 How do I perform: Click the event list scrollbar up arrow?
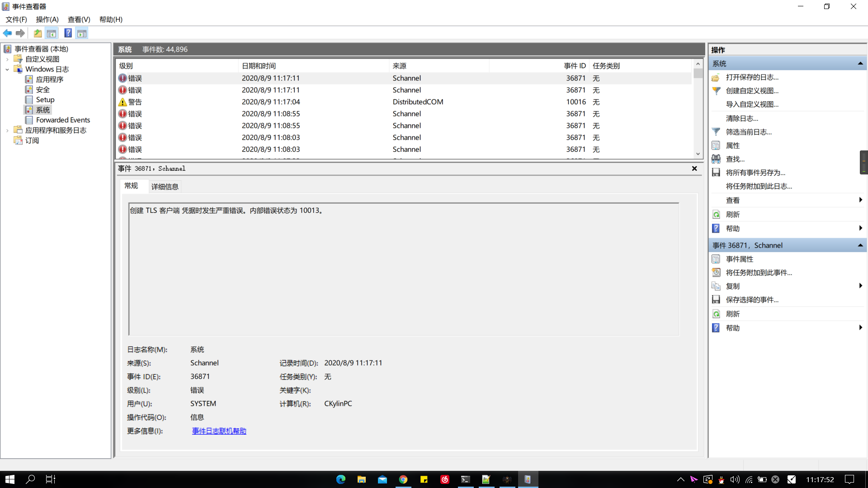click(x=698, y=64)
